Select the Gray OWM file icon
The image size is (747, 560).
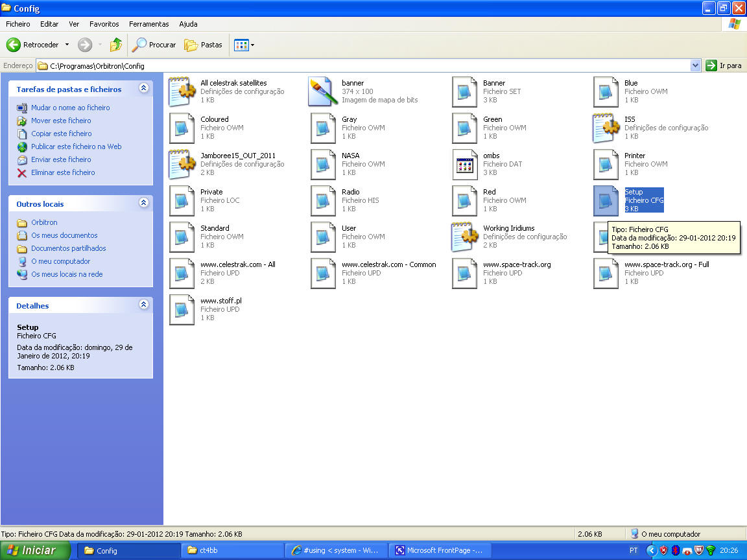[x=323, y=128]
